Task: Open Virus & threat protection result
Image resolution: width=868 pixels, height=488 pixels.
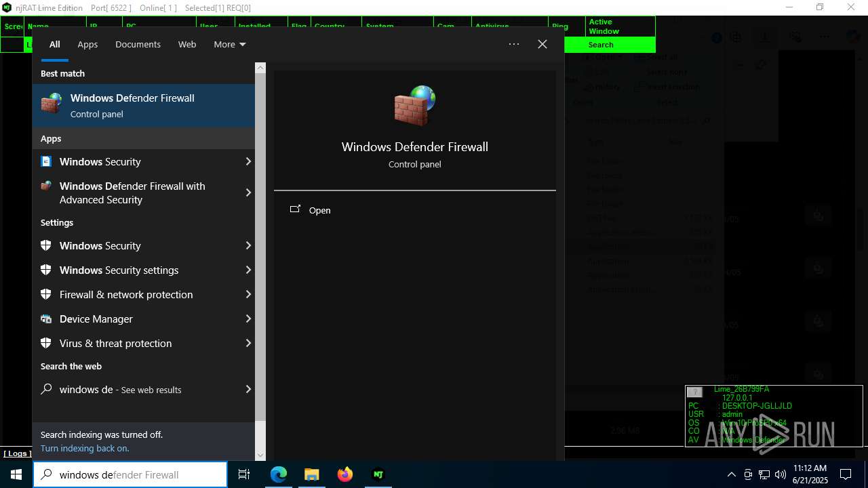Action: tap(137, 343)
